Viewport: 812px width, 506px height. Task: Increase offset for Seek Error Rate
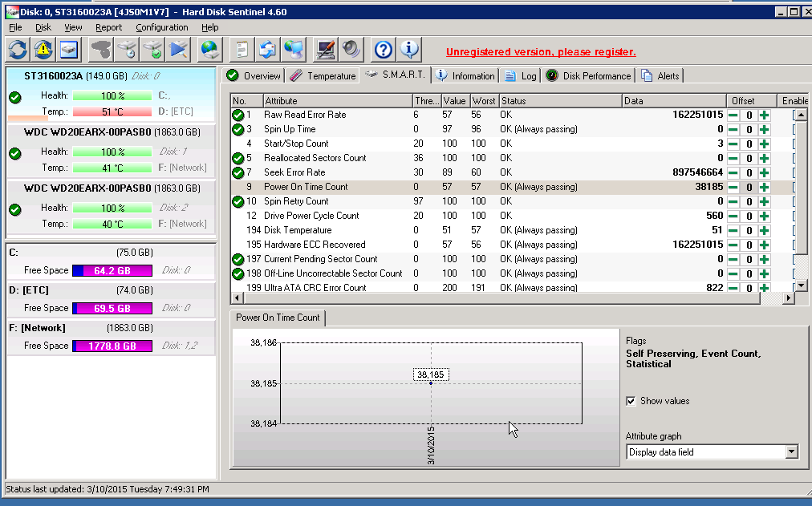click(x=765, y=172)
